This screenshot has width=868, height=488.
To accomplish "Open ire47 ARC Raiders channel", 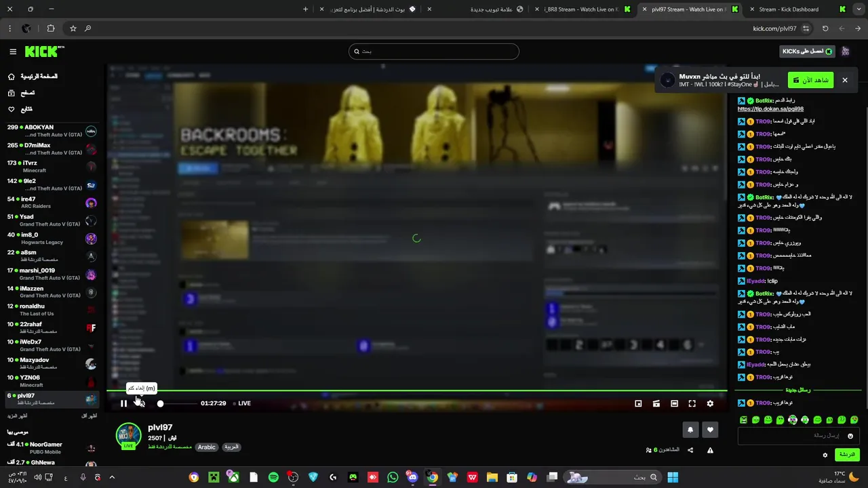I will pos(52,203).
